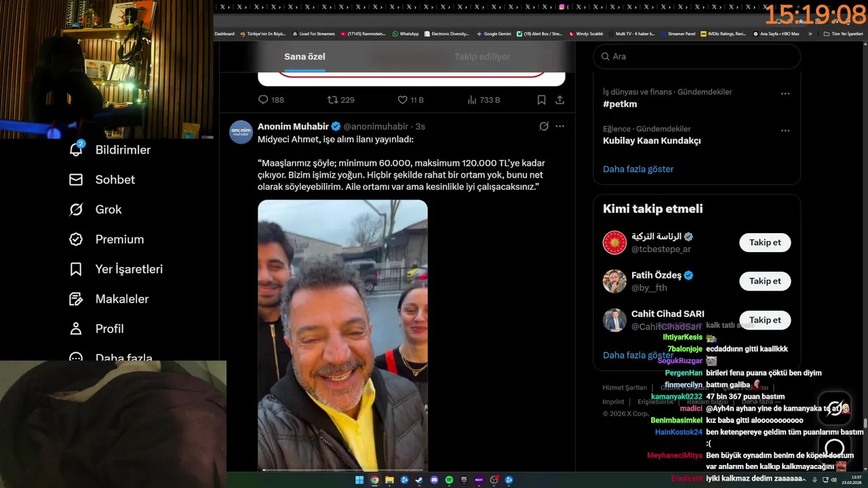The image size is (868, 488).
Task: Open Streamer Panel bookmark
Action: tap(678, 34)
